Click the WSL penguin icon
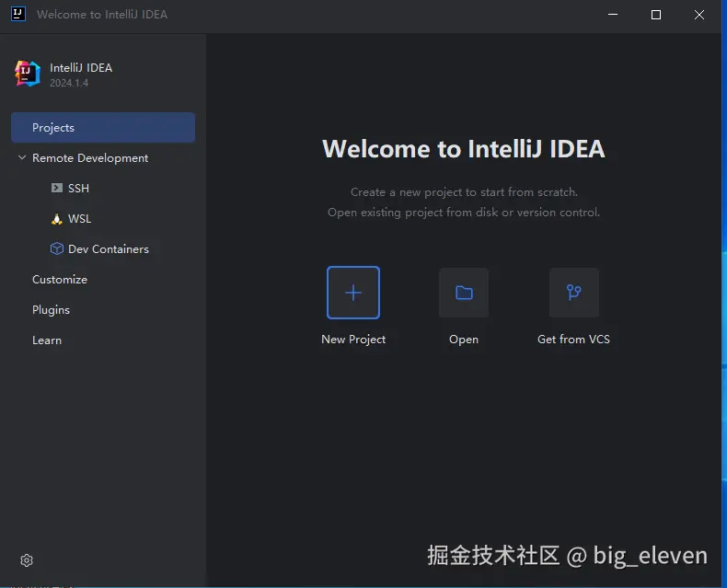 tap(56, 219)
